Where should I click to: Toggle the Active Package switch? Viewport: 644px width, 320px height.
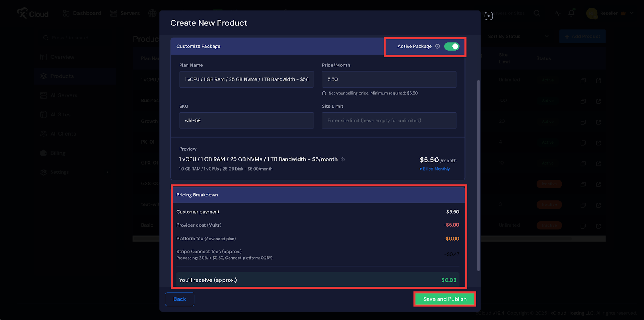(x=452, y=46)
